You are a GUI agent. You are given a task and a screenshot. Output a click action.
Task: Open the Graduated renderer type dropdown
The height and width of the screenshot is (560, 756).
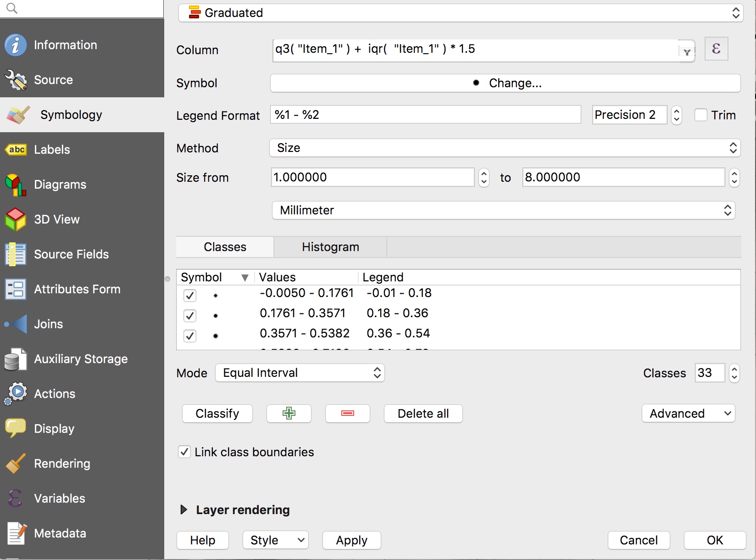point(461,13)
